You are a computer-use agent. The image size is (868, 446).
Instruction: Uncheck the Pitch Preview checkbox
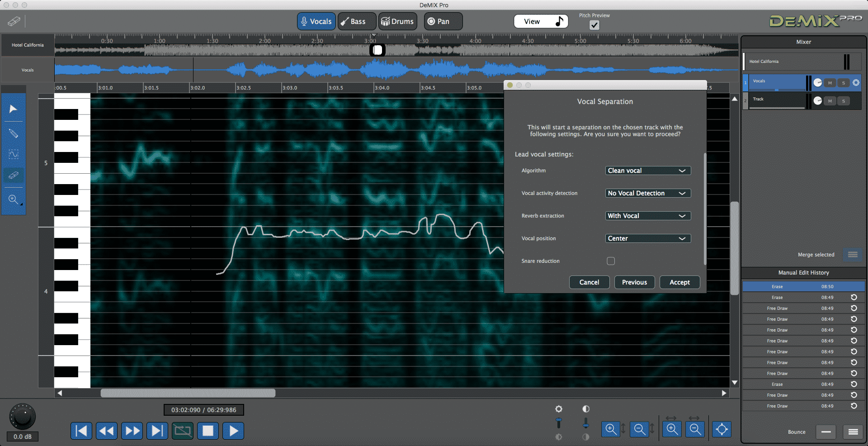[x=594, y=25]
